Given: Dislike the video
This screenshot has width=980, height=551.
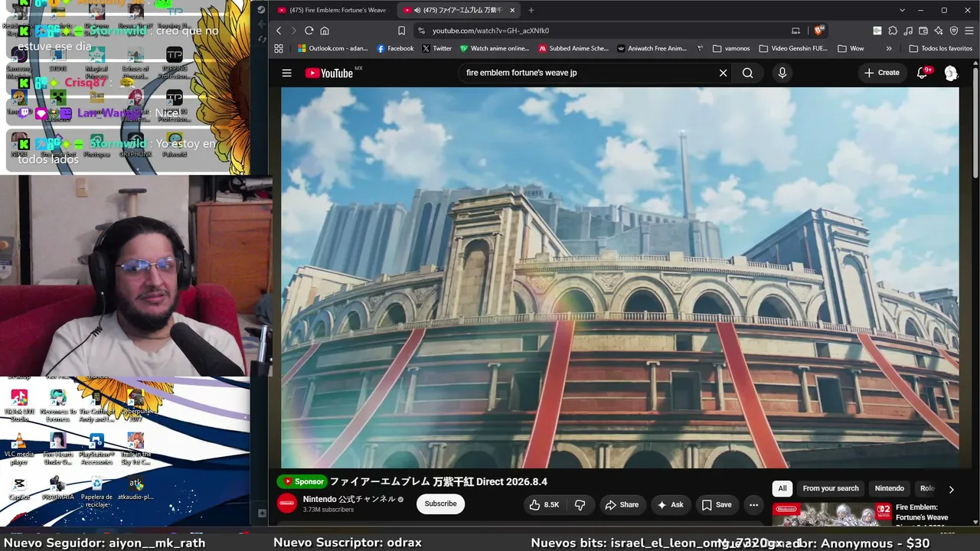Looking at the screenshot, I should (580, 504).
